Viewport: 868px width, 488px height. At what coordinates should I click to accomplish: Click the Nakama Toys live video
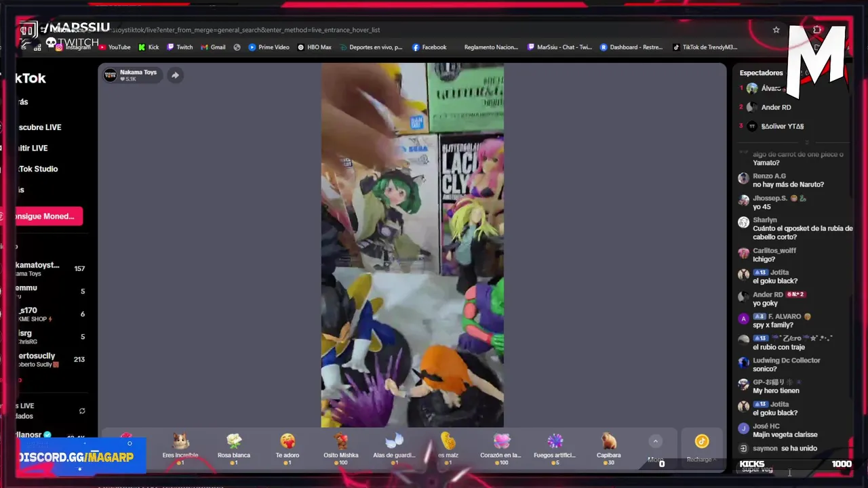point(412,245)
